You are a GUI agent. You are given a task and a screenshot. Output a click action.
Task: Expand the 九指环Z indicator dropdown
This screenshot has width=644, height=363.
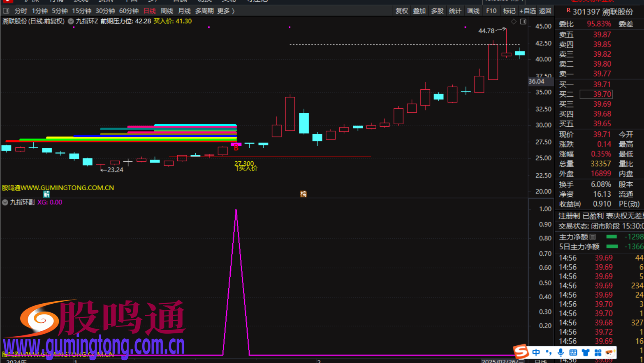click(x=71, y=21)
